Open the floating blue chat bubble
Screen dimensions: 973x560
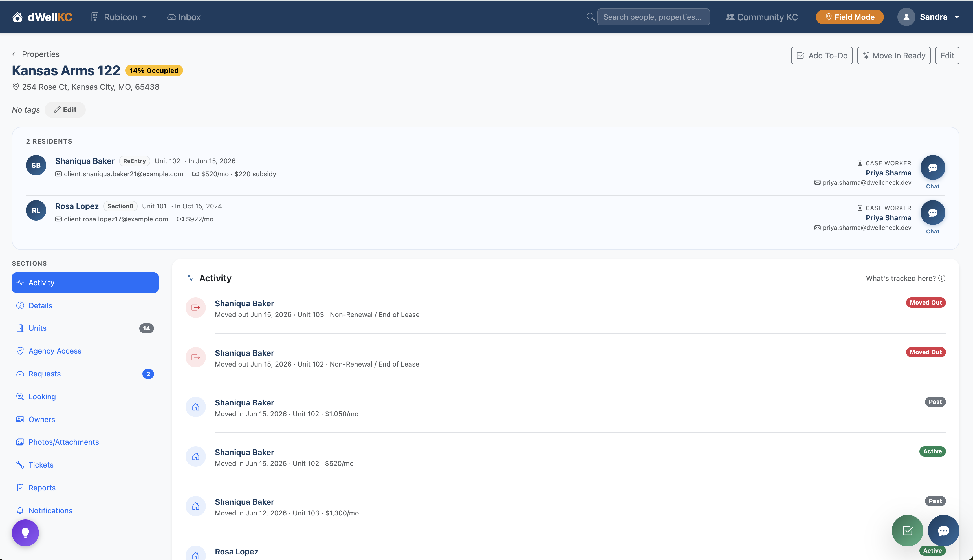[943, 531]
